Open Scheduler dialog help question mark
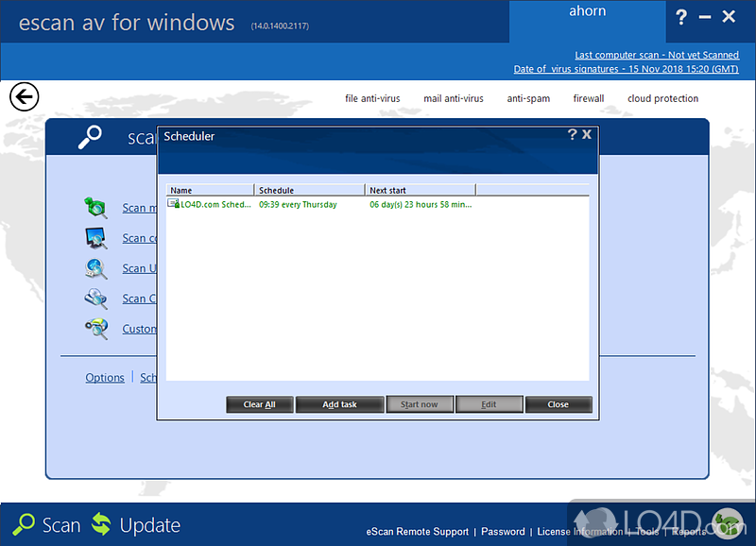This screenshot has height=546, width=756. pyautogui.click(x=572, y=134)
